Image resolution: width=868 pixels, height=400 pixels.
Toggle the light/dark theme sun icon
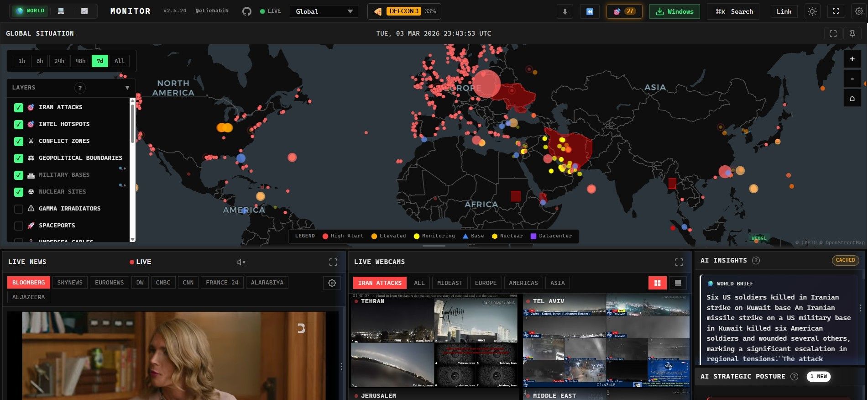click(x=812, y=11)
